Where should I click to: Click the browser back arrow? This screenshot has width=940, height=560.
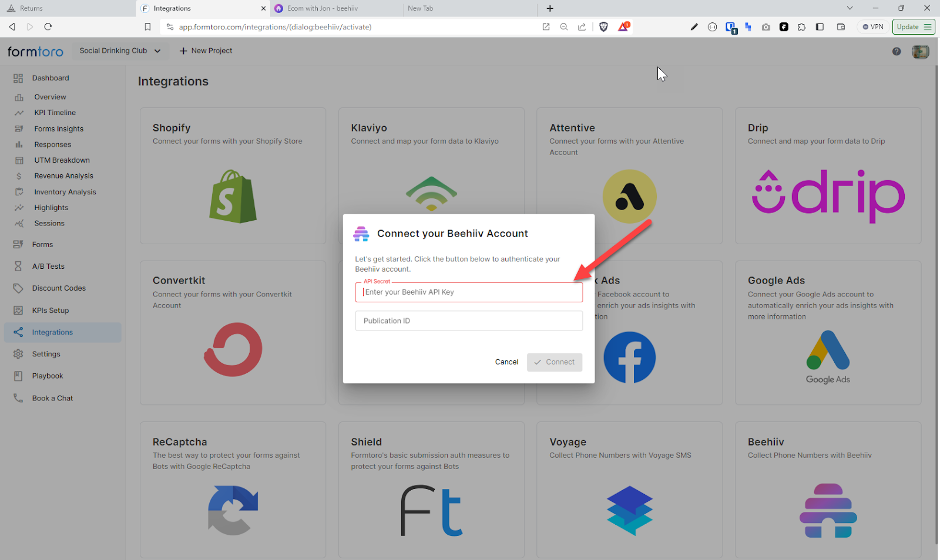pyautogui.click(x=12, y=27)
